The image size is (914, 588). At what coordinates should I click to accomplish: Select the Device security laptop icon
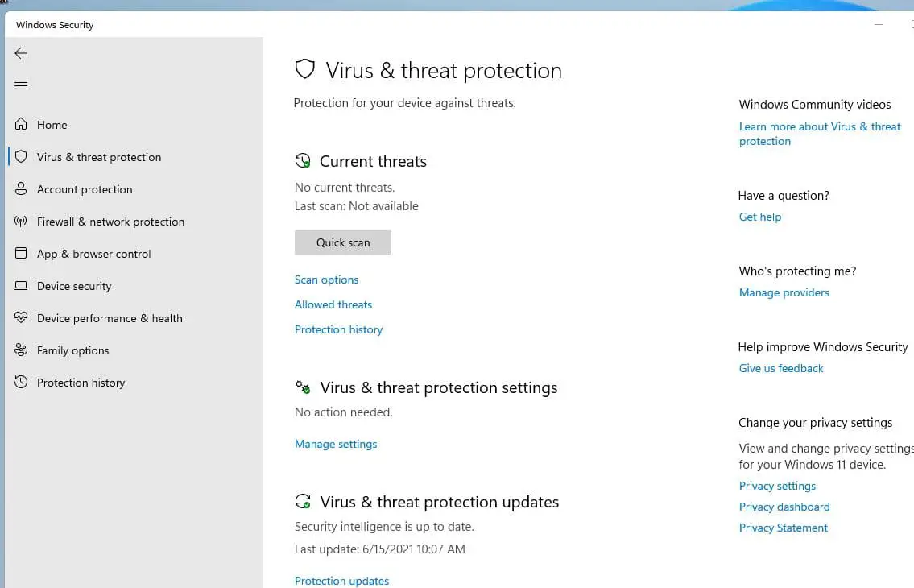pos(21,286)
